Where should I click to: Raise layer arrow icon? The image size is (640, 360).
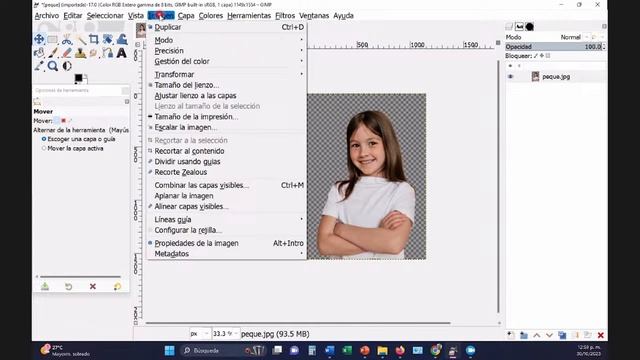[x=537, y=335]
